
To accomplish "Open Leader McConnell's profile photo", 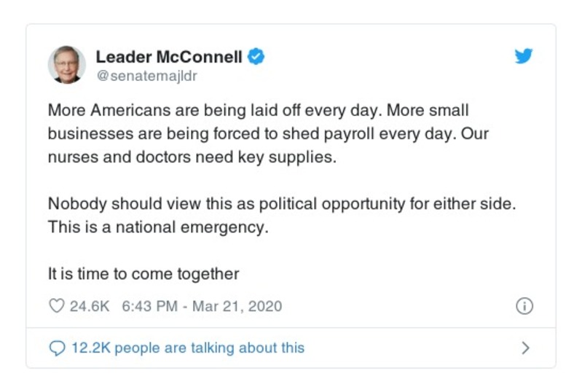I will coord(67,65).
